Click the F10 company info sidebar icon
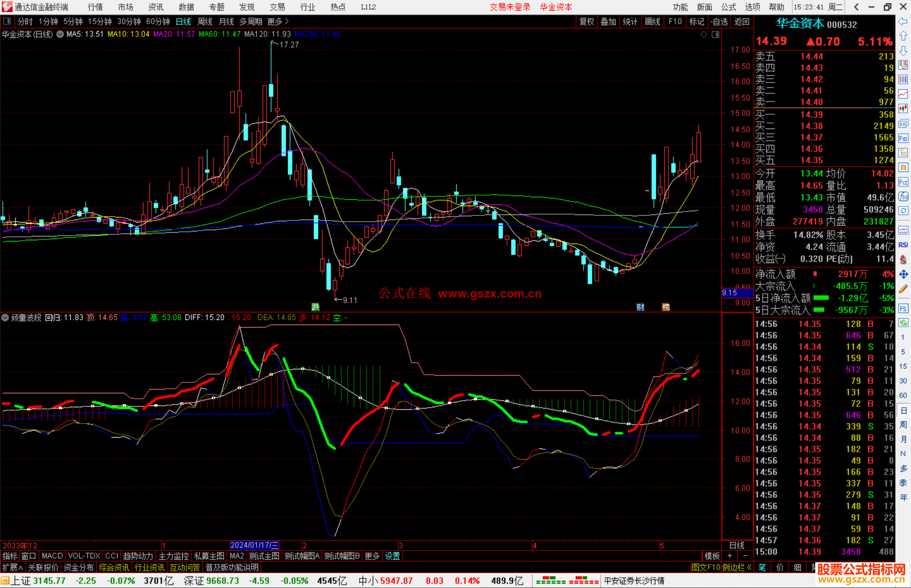The image size is (911, 588). click(x=903, y=139)
